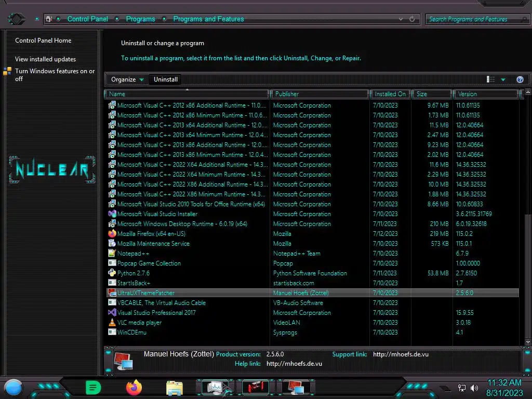Click the Visual Studio Professional 2017 icon
532x399 pixels.
(112, 312)
